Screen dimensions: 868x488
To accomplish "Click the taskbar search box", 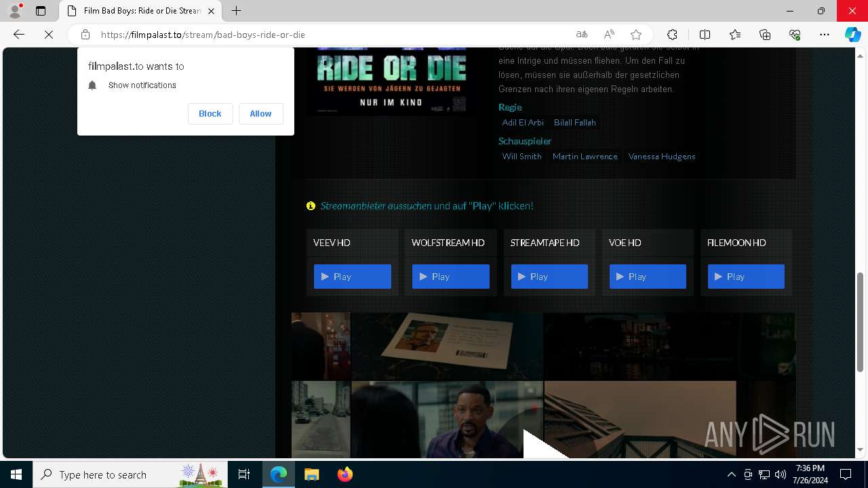I will pos(130,474).
